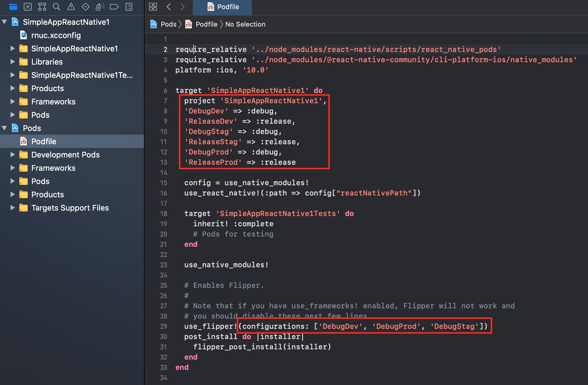
Task: Click the SimpleAppReactNative1Te... folder icon
Action: pos(24,75)
